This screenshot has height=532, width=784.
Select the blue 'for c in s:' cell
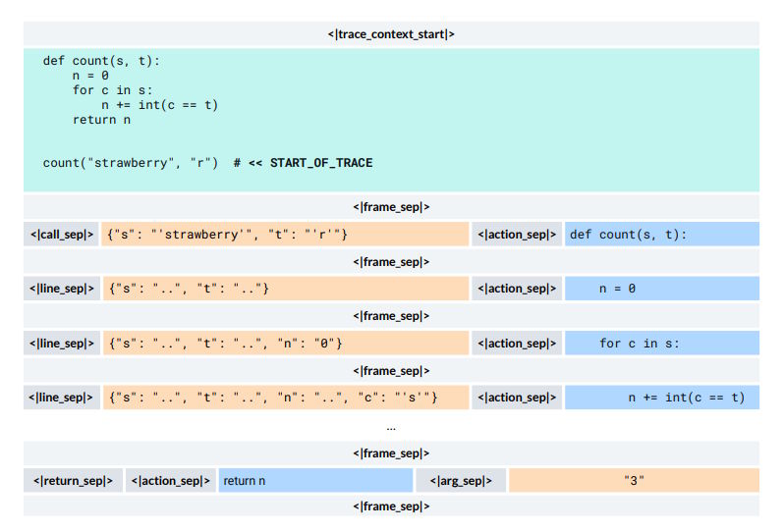point(661,344)
